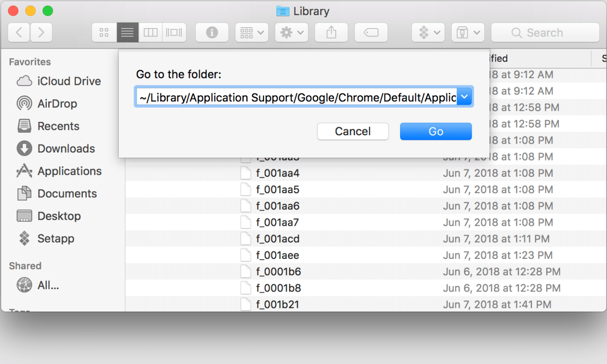This screenshot has height=364, width=607.
Task: Switch to gallery view
Action: [174, 33]
